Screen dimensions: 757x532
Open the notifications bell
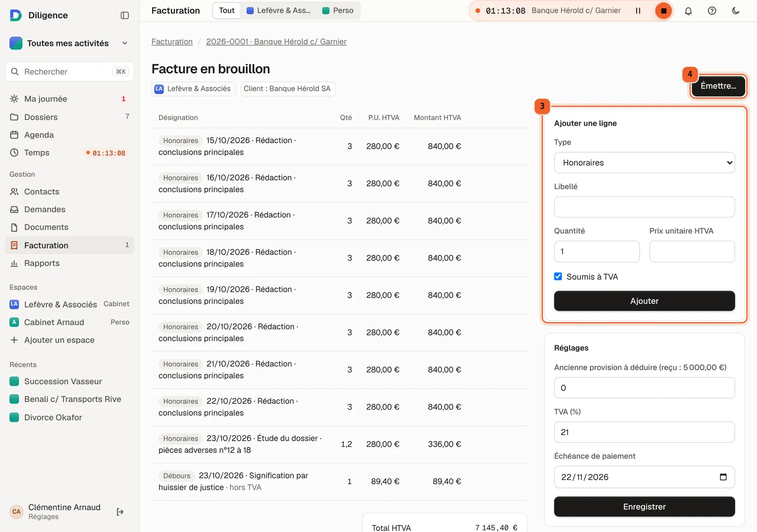pos(688,10)
